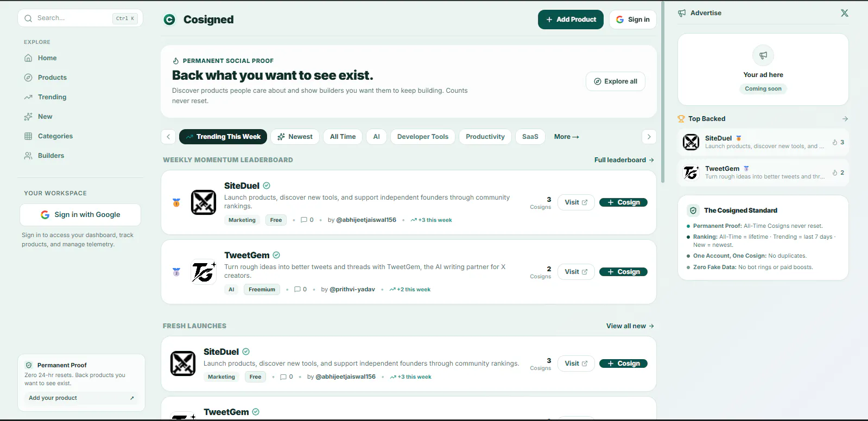This screenshot has width=868, height=421.
Task: Click the Add Product button
Action: click(x=571, y=20)
